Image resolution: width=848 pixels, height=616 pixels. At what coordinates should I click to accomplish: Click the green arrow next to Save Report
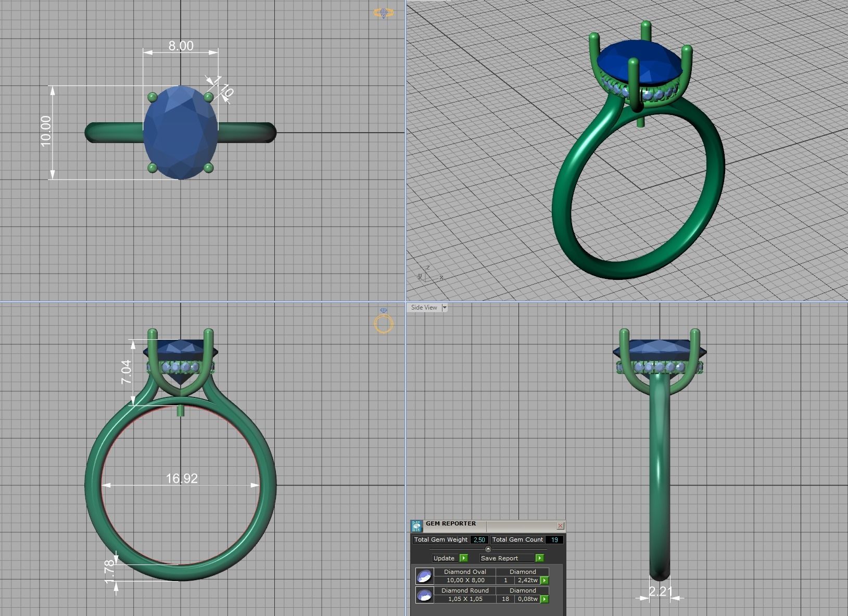(x=539, y=558)
